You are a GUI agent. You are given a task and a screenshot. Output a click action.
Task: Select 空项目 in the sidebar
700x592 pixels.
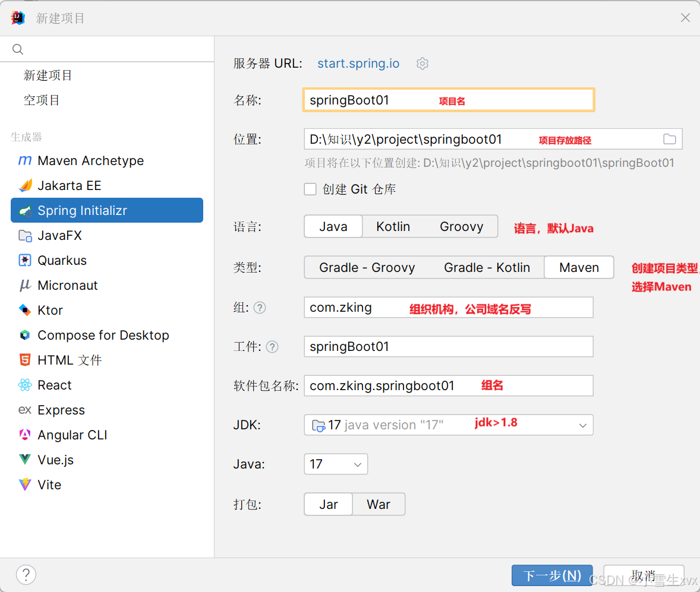(107, 100)
